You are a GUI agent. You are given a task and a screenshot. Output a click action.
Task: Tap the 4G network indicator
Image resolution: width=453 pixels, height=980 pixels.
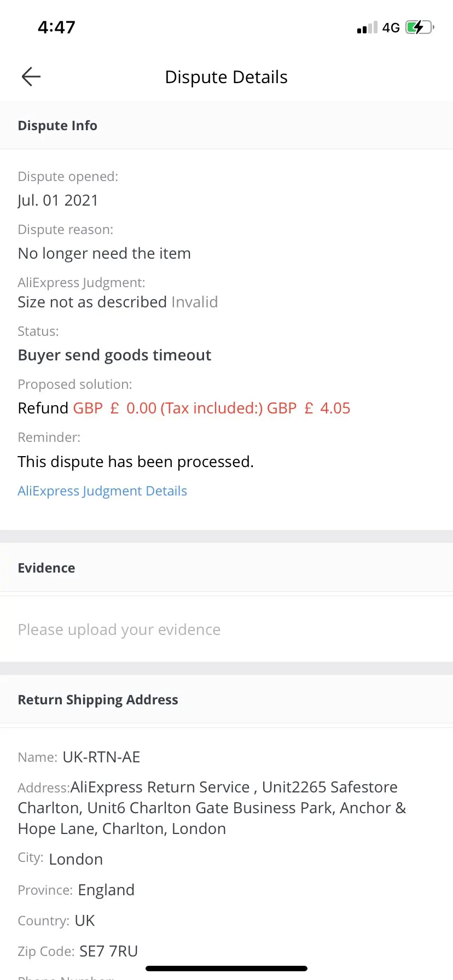[391, 27]
